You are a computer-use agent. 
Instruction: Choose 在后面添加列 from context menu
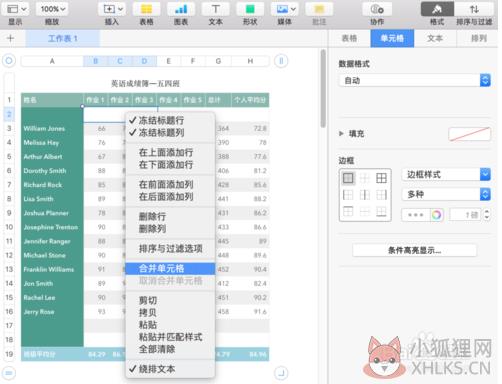170,197
